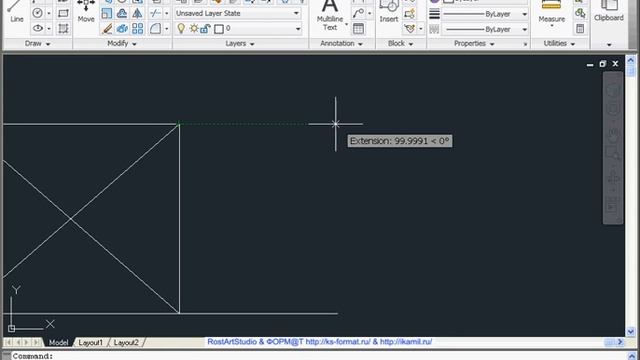Toggle layer 0 lock icon
Screen dimensions: 640x360
[205, 29]
